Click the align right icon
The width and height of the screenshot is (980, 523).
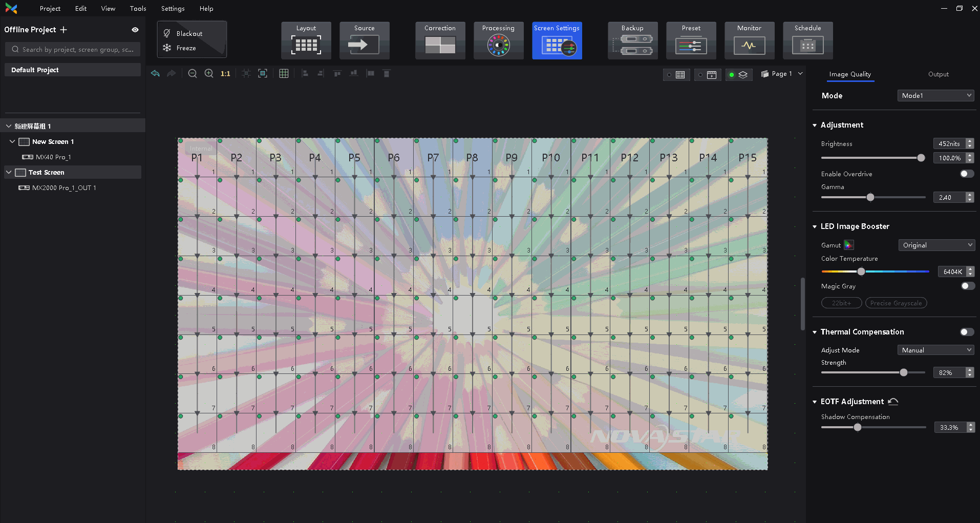click(321, 74)
